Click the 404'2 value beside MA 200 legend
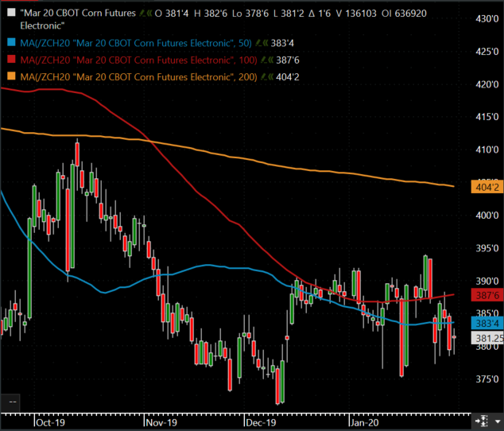 coord(288,77)
